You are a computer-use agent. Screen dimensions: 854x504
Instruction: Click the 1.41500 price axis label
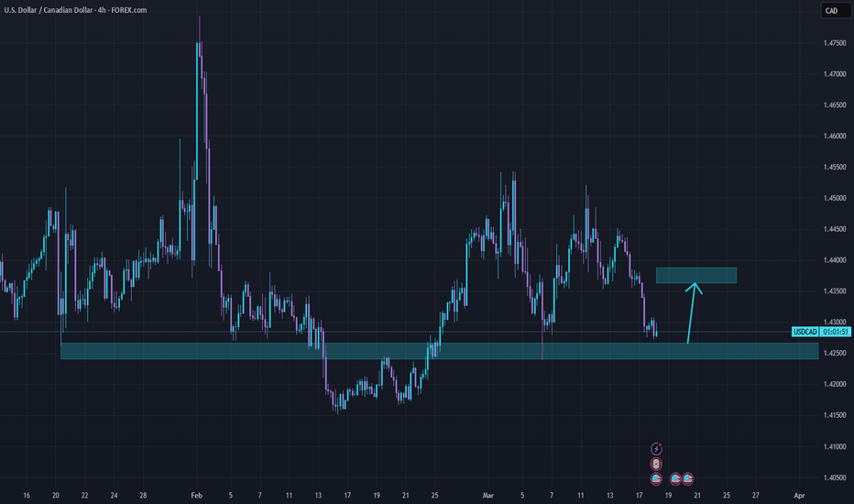[835, 416]
